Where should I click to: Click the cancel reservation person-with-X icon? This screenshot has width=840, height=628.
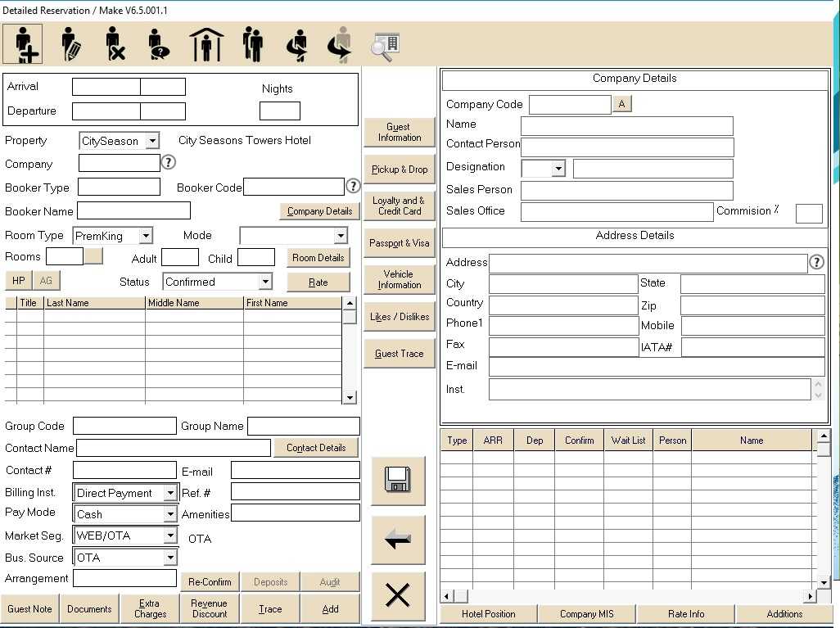tap(115, 44)
